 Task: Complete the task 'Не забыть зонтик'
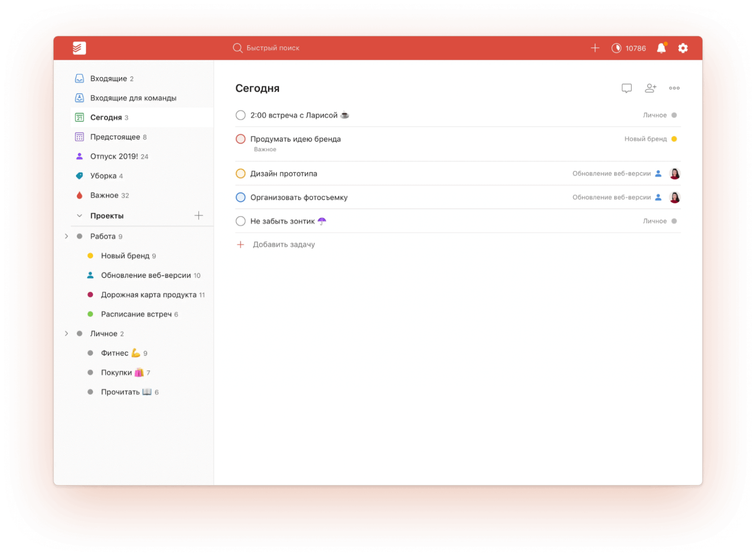pos(241,221)
